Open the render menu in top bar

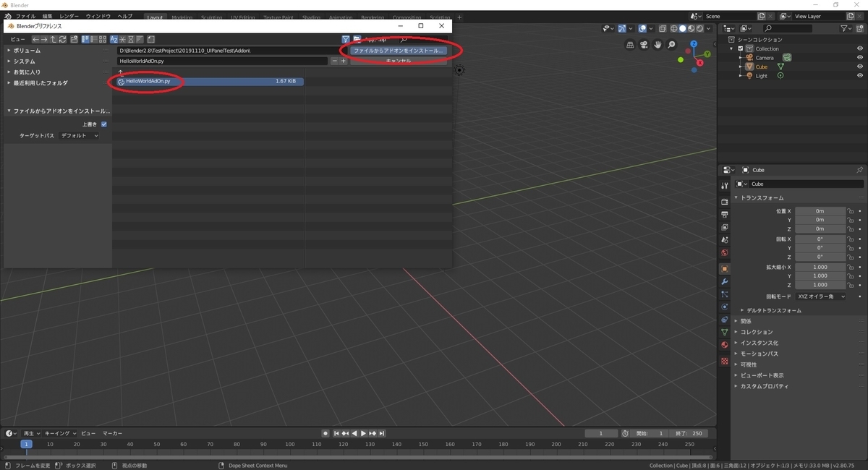coord(69,16)
